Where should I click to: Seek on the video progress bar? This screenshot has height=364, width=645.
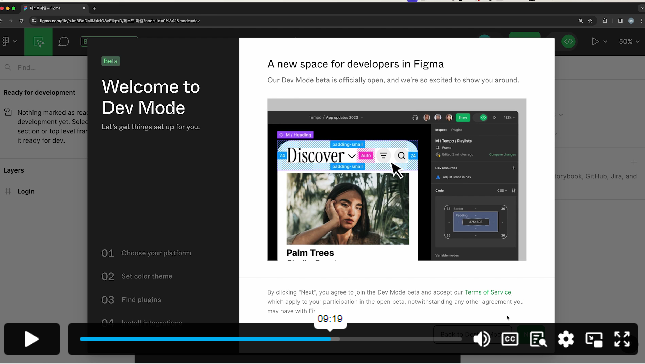(x=271, y=339)
